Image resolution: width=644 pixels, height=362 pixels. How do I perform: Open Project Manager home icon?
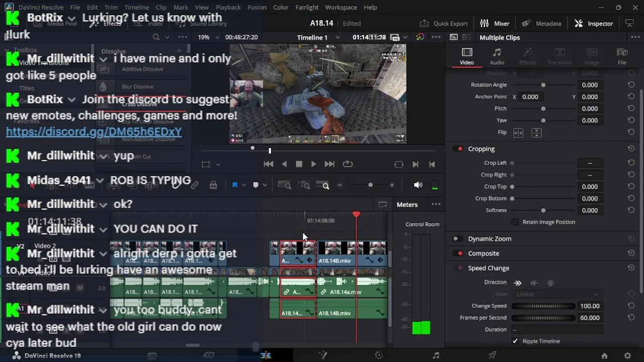pos(604,355)
